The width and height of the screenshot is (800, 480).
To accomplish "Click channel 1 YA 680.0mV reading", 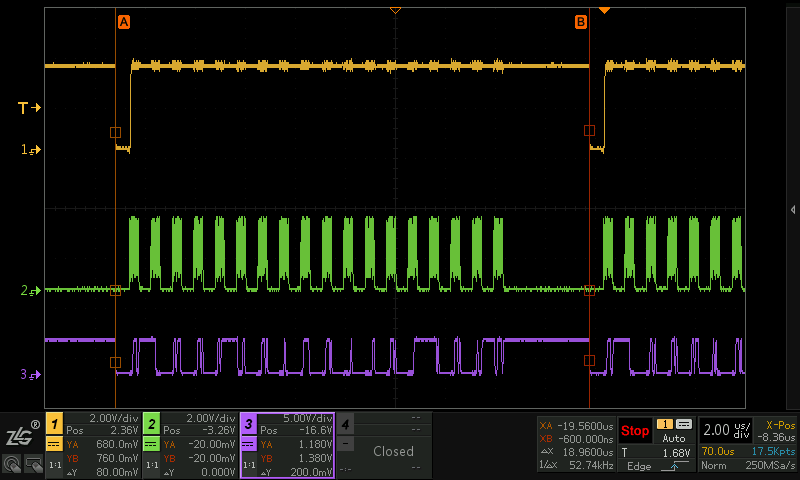I will (102, 444).
